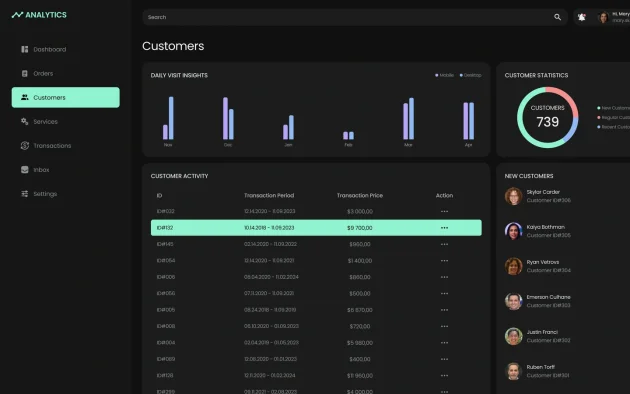The height and width of the screenshot is (394, 630).
Task: Focus the Search input field
Action: point(355,17)
